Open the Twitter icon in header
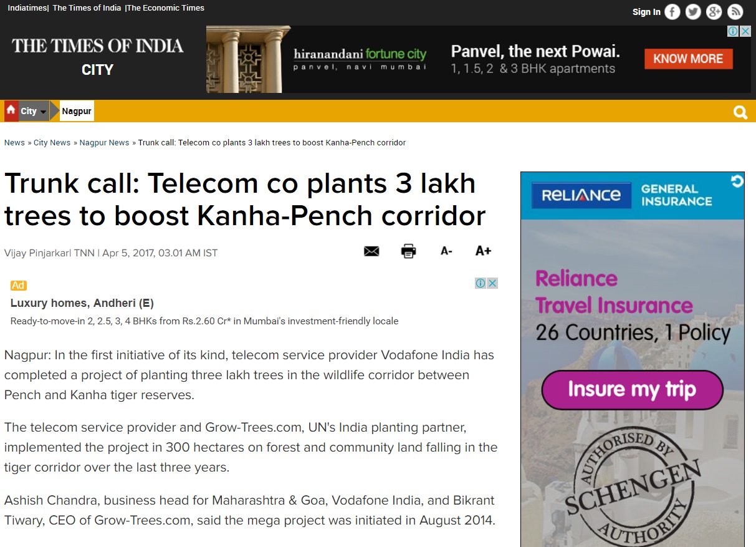The height and width of the screenshot is (547, 756). pos(693,12)
